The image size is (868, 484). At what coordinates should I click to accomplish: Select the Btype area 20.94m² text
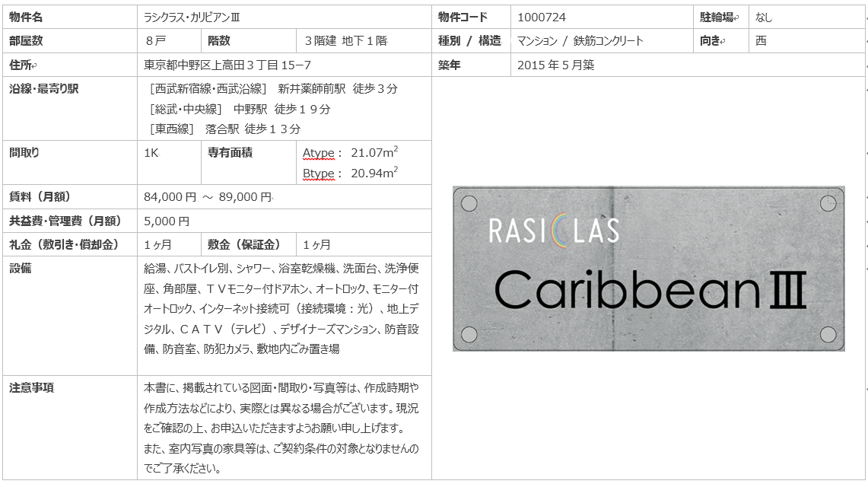pyautogui.click(x=350, y=174)
